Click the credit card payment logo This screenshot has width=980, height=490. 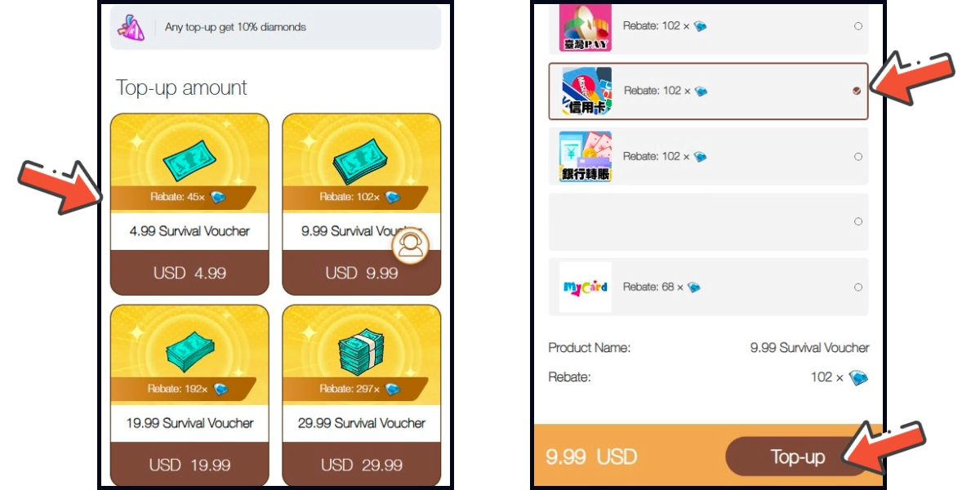586,91
